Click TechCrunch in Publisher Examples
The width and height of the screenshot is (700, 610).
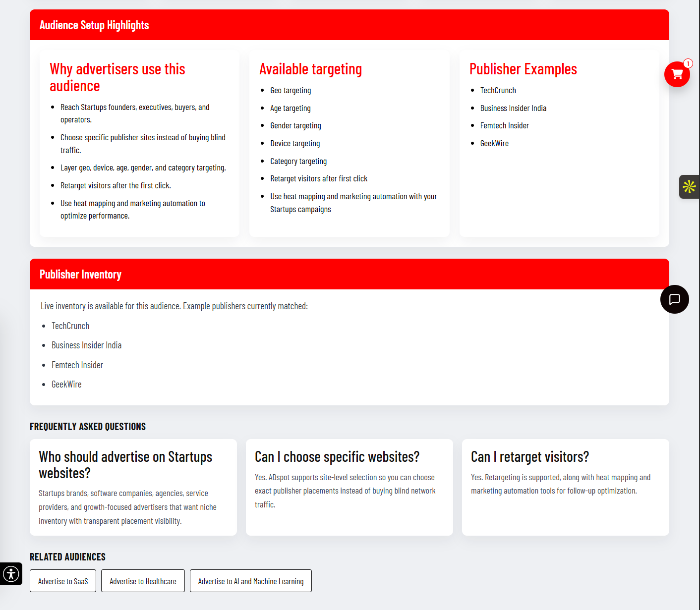[498, 90]
